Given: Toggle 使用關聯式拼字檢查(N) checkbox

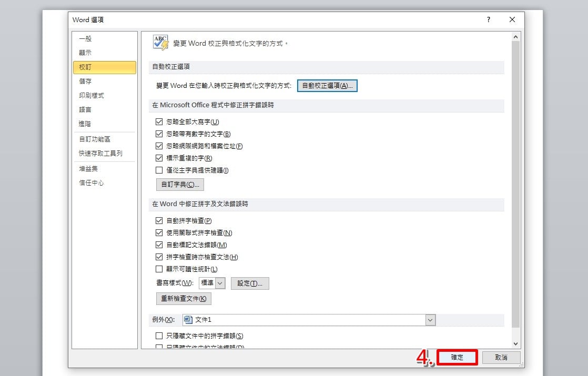Looking at the screenshot, I should [x=159, y=233].
